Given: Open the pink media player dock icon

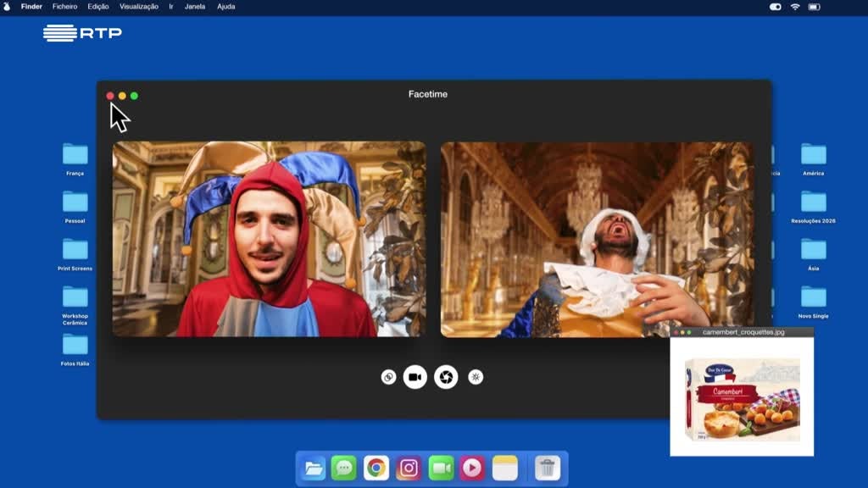Looking at the screenshot, I should click(472, 468).
